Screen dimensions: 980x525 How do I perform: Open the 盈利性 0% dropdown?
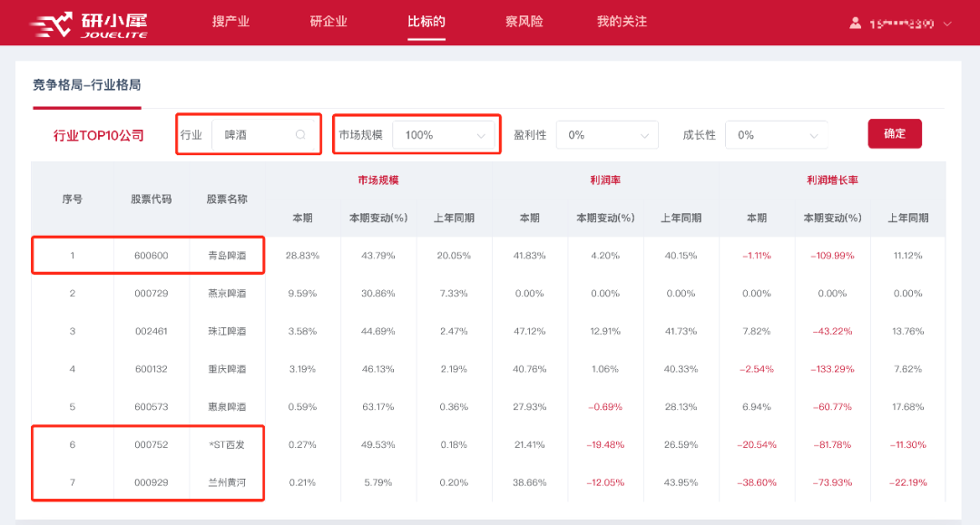[607, 135]
